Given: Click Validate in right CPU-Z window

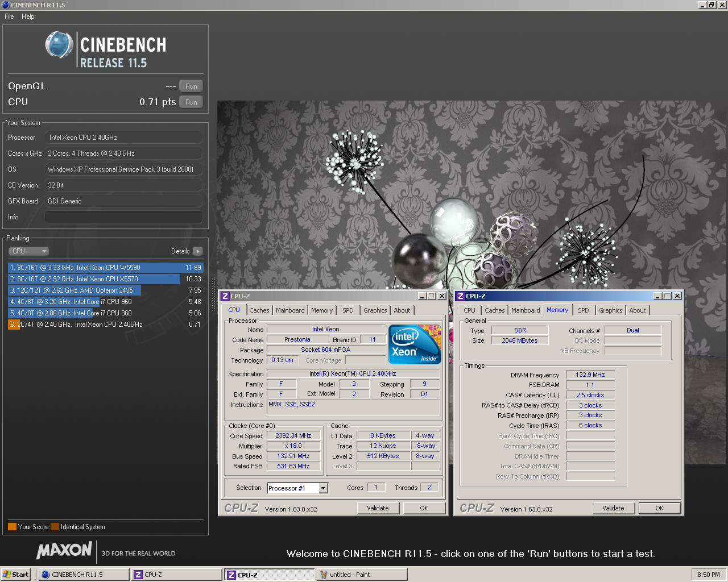Looking at the screenshot, I should click(x=614, y=509).
